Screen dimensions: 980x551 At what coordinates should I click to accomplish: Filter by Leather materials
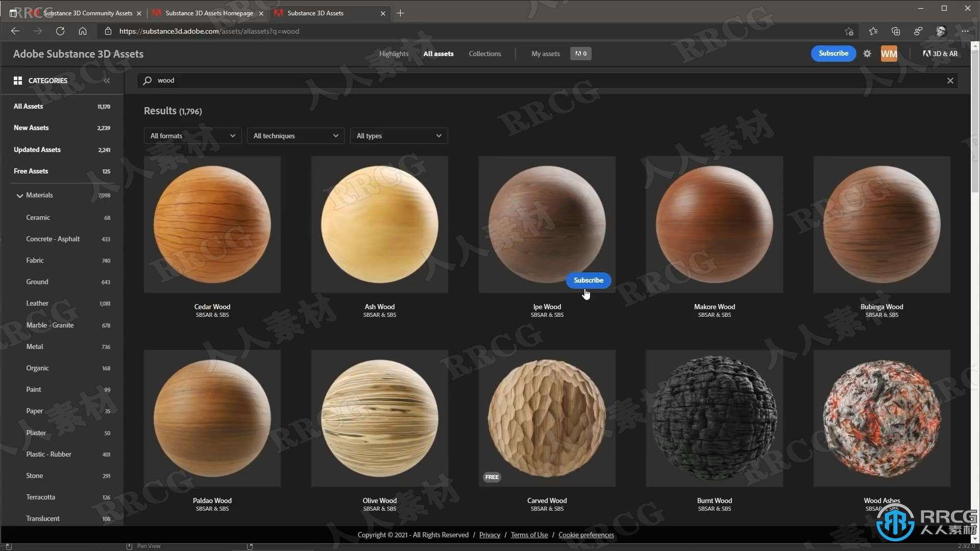[68, 303]
